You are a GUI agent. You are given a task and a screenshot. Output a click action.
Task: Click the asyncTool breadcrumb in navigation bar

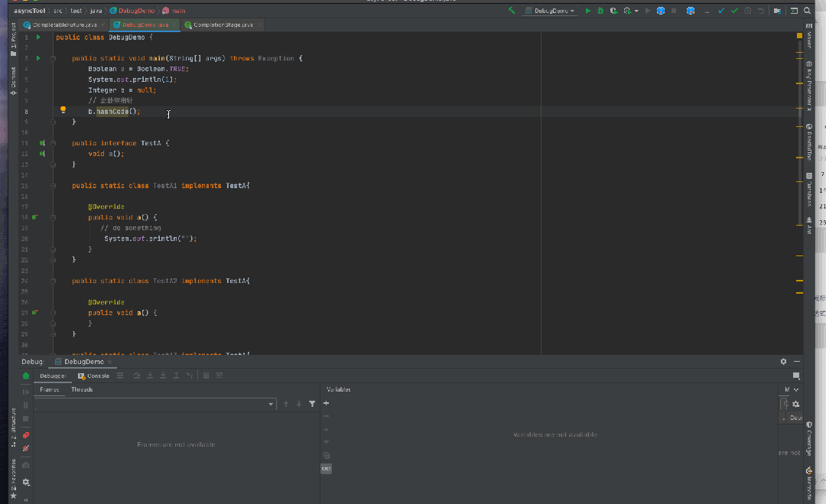(30, 11)
